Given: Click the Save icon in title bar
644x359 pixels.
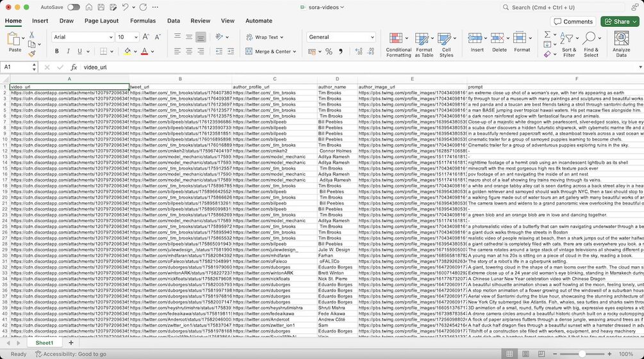Looking at the screenshot, I should point(101,7).
